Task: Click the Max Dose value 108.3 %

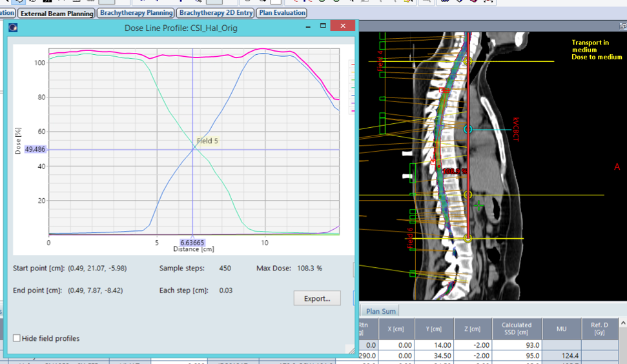Action: point(309,268)
